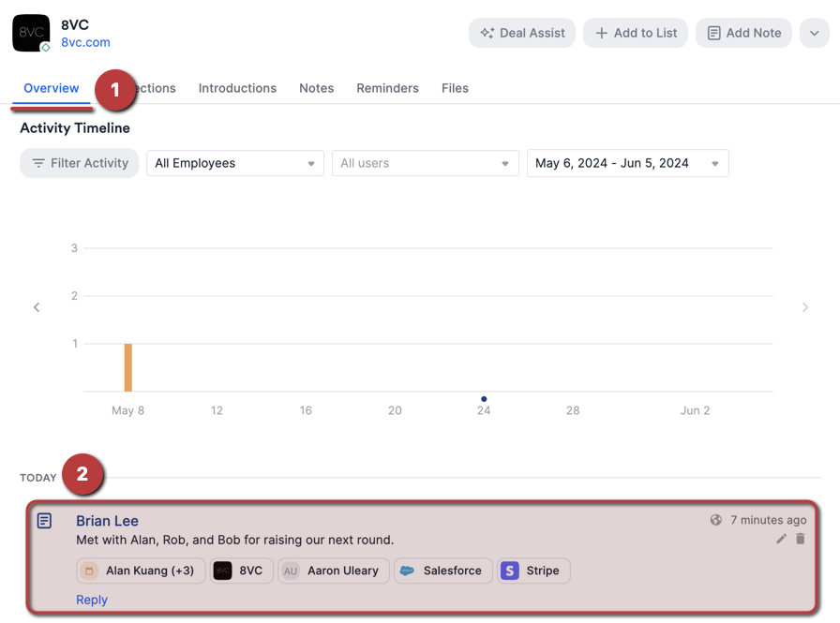Screen dimensions: 840x623
Task: Select the Salesforce cloud icon chip
Action: 407,571
